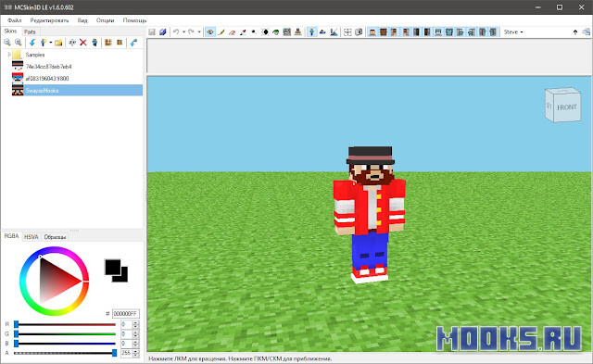Open the Steve model dropdown

[513, 32]
